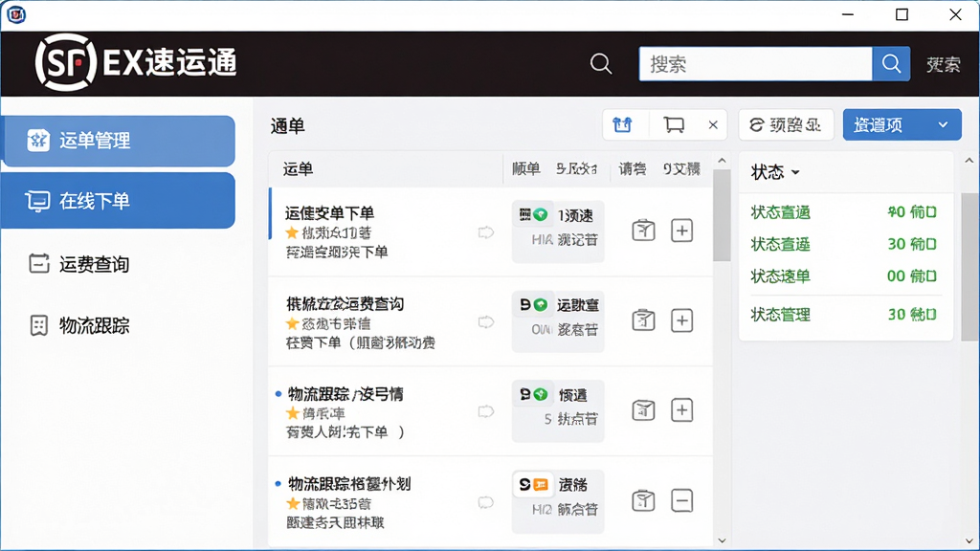Viewport: 980px width, 551px height.
Task: Open 物流跟踪 in the sidebar
Action: [94, 325]
